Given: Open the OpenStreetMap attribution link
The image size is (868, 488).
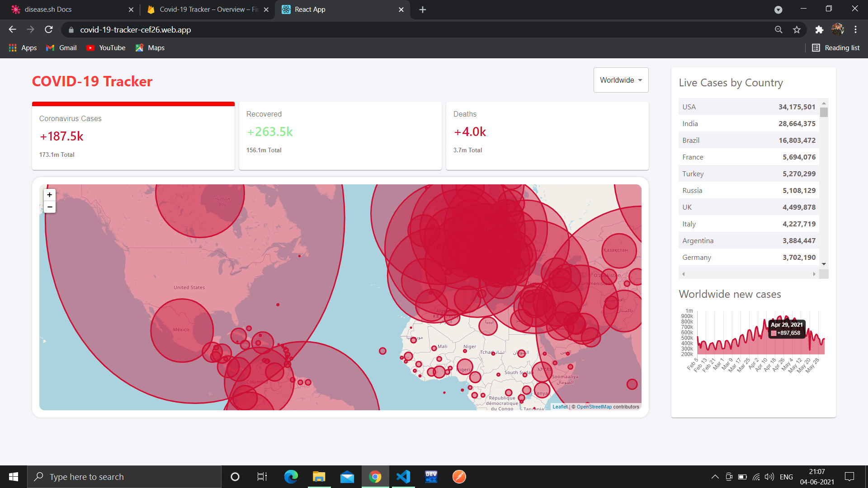Looking at the screenshot, I should (x=594, y=407).
